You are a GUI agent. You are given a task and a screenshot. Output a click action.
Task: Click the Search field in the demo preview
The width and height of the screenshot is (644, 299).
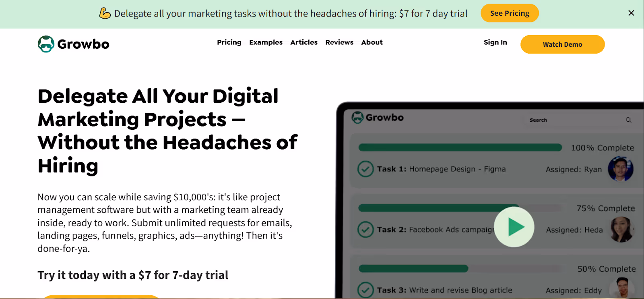coord(580,120)
